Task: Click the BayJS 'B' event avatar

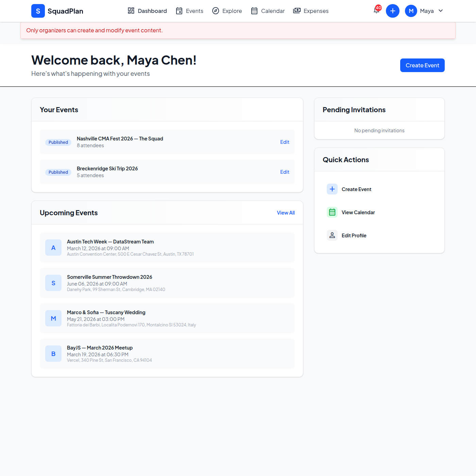Action: tap(53, 354)
